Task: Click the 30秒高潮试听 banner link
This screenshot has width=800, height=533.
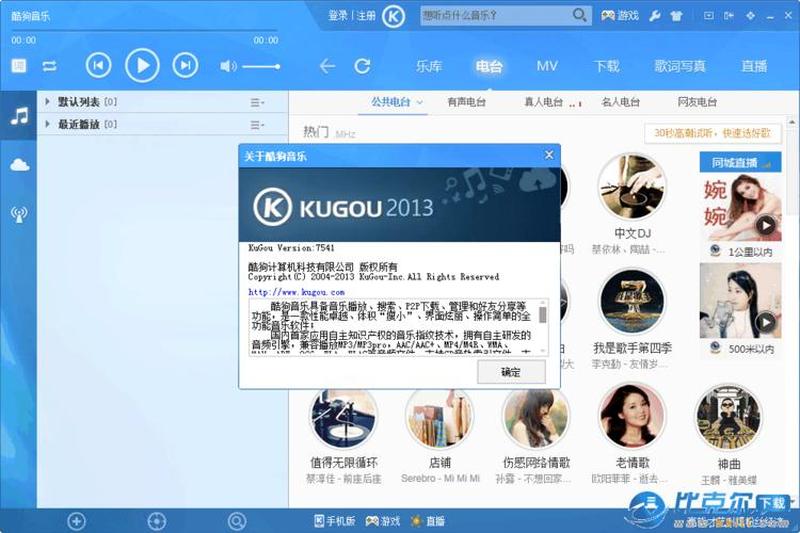Action: tap(712, 133)
